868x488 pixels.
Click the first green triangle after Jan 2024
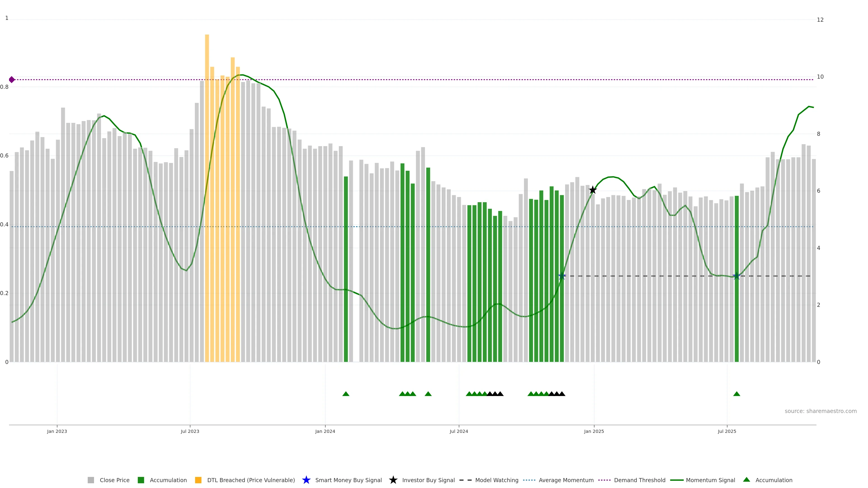(x=346, y=394)
